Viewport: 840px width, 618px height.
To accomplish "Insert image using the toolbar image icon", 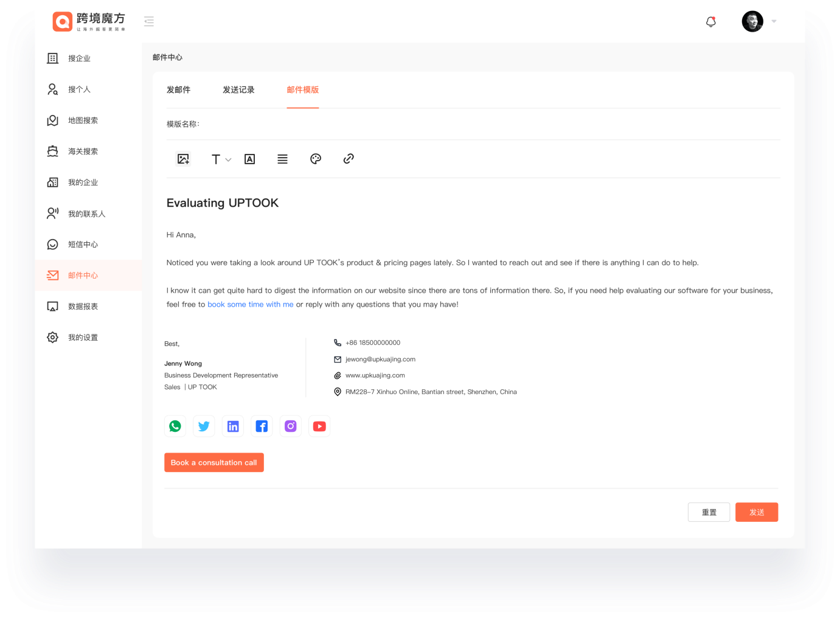I will point(183,159).
